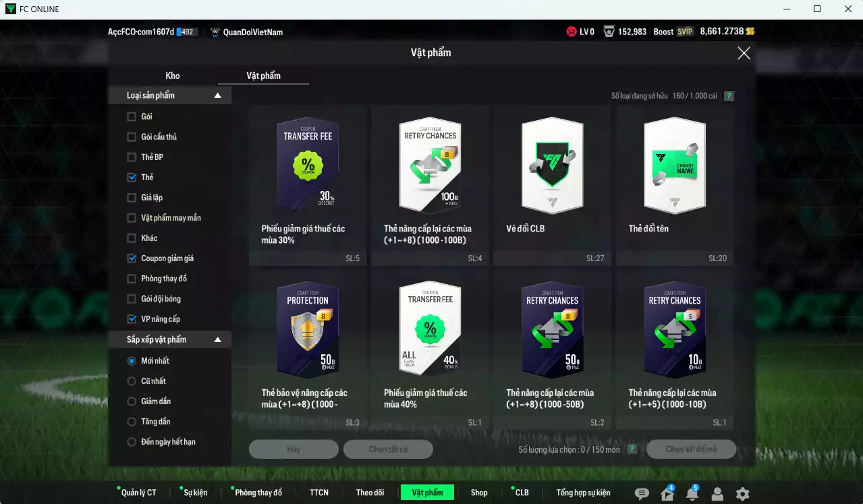863x504 pixels.
Task: Enable the Gói đội bóng filter checkbox
Action: click(132, 299)
